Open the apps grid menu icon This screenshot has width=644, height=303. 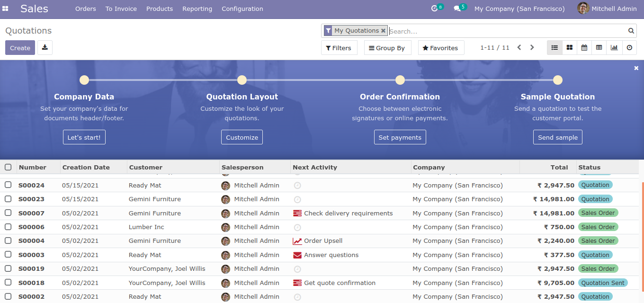pos(6,9)
